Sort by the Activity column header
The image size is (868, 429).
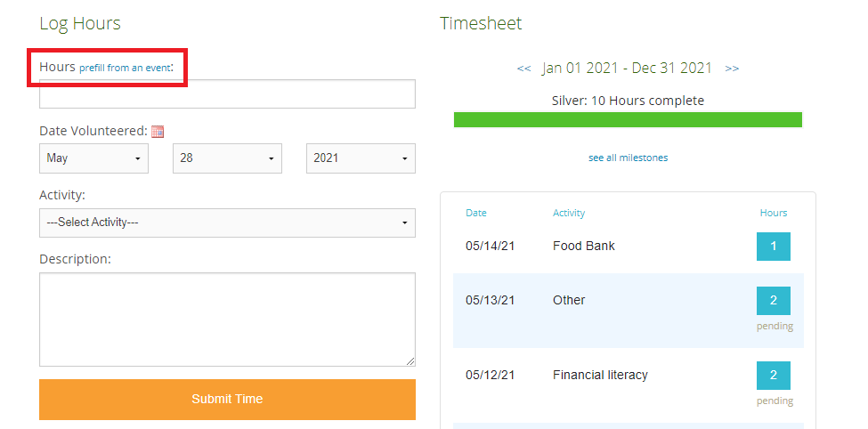569,213
